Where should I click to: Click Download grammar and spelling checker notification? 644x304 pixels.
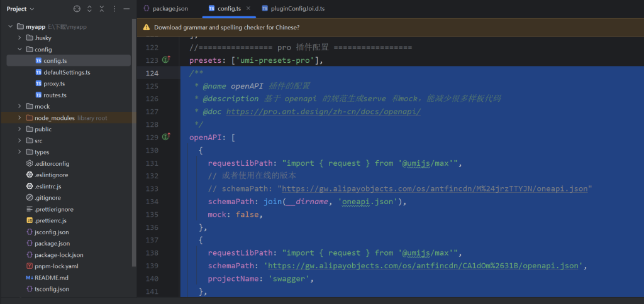(226, 28)
